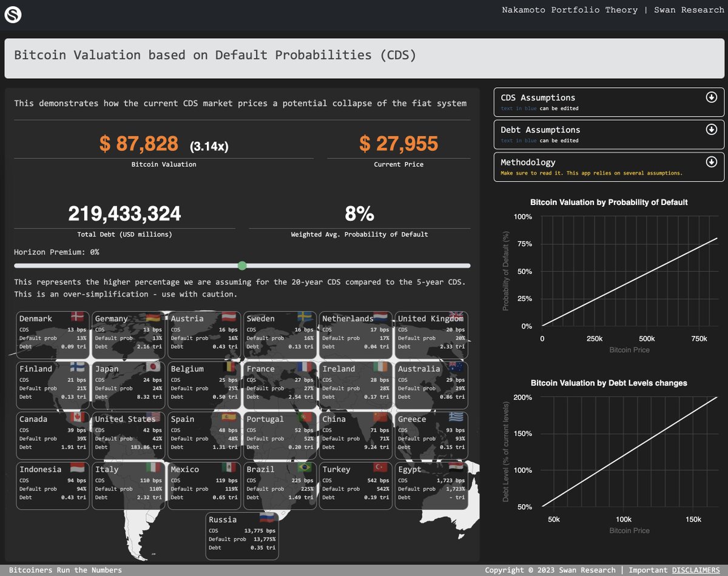This screenshot has width=728, height=576.
Task: Click the Austria flag icon
Action: coord(229,316)
